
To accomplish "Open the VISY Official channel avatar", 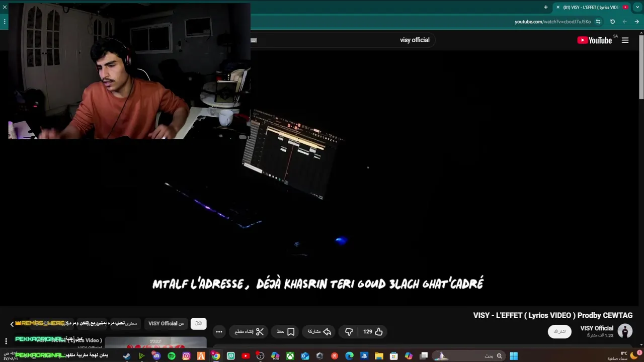I will 625,331.
